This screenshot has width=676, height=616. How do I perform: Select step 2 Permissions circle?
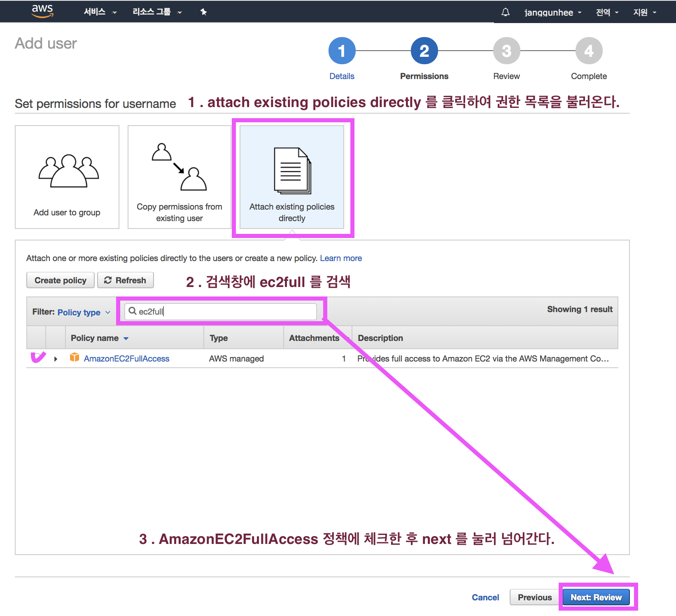pyautogui.click(x=424, y=51)
